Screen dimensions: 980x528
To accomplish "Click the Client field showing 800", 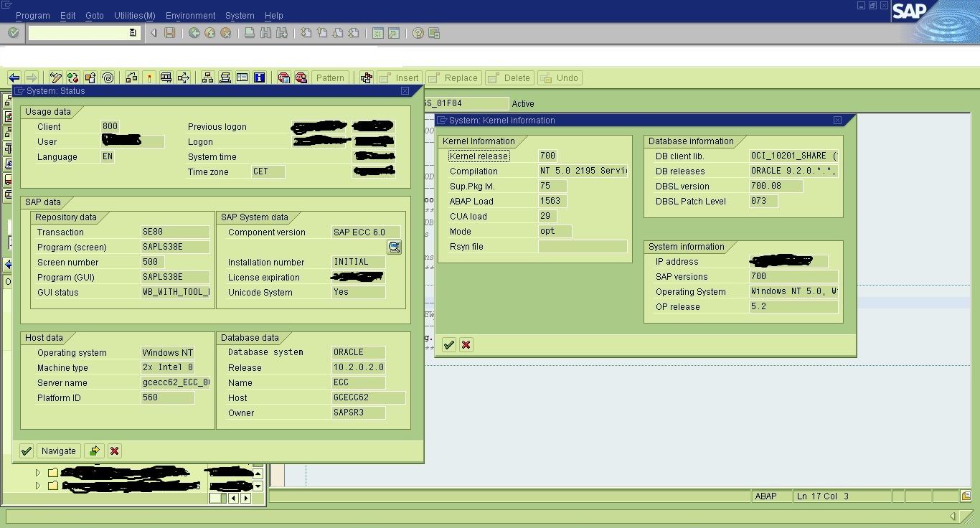I will 110,127.
